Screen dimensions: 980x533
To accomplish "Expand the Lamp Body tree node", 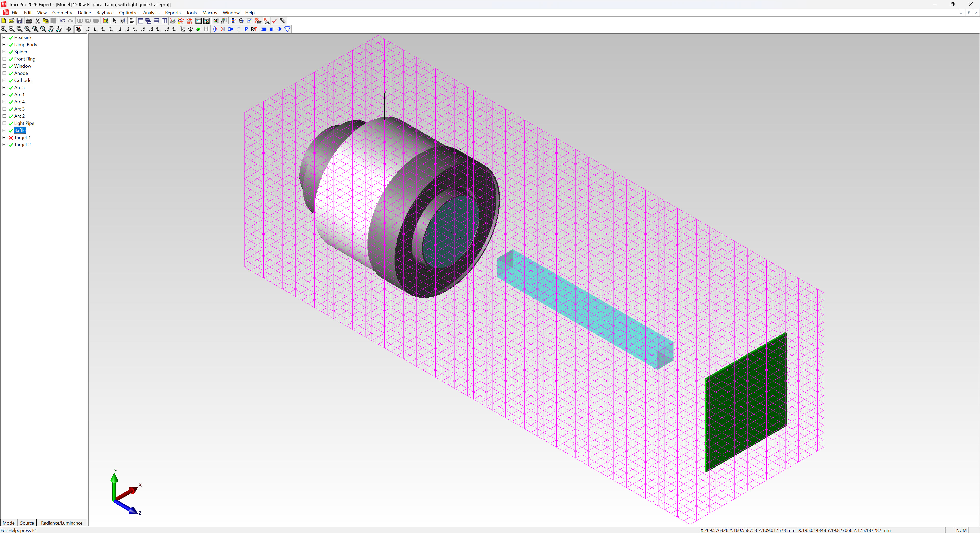I will click(x=4, y=44).
